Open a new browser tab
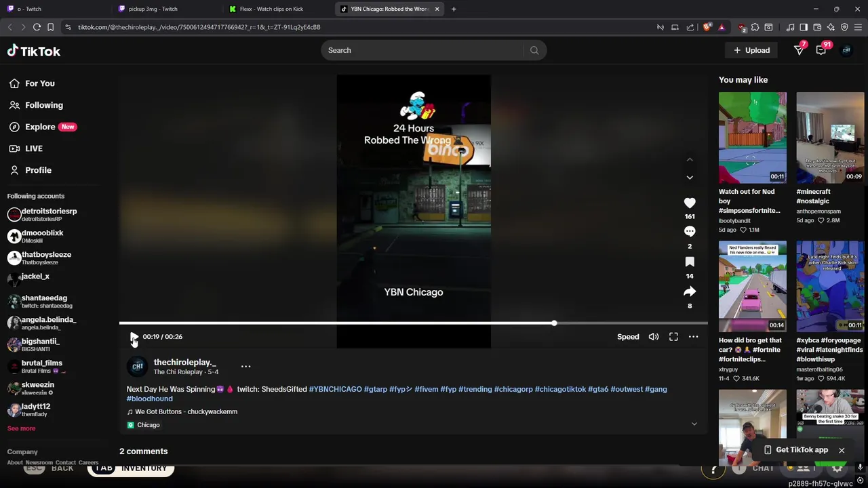Viewport: 868px width, 488px height. [454, 9]
